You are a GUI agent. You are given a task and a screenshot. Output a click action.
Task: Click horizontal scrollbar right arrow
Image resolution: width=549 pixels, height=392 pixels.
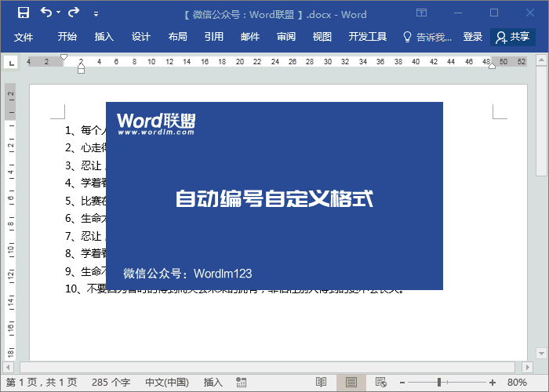(x=527, y=367)
